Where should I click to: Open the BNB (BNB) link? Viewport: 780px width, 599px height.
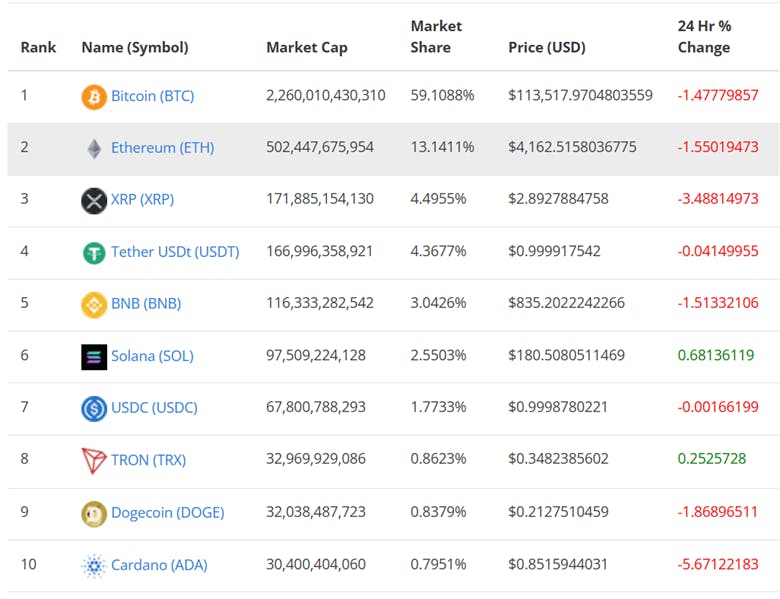(x=146, y=303)
